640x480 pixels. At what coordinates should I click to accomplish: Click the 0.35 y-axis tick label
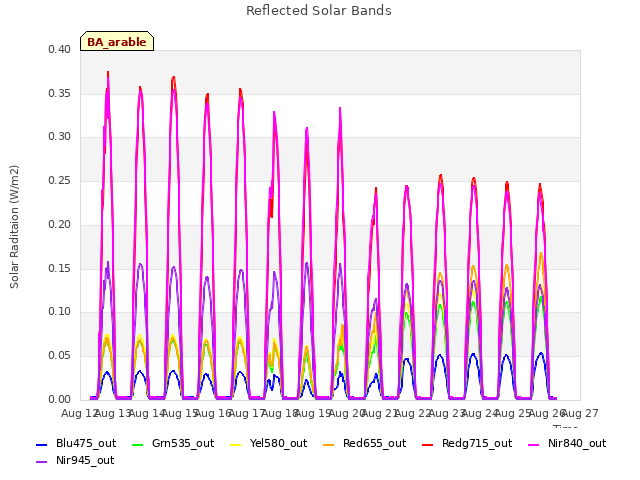click(x=60, y=93)
